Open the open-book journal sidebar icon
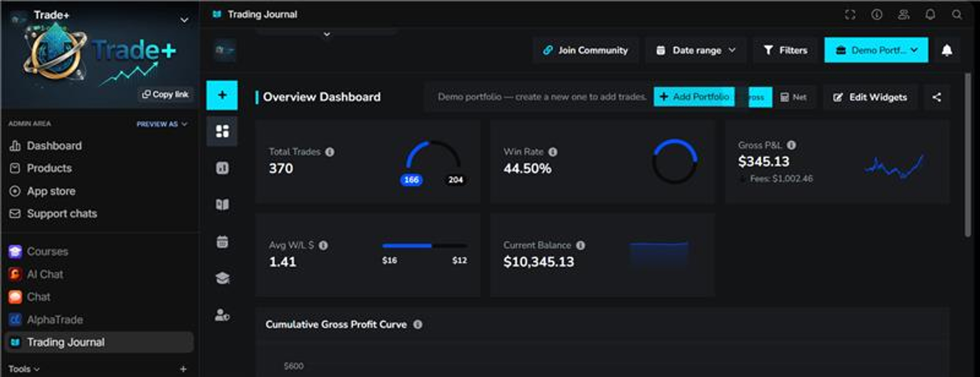The width and height of the screenshot is (980, 377). click(222, 205)
